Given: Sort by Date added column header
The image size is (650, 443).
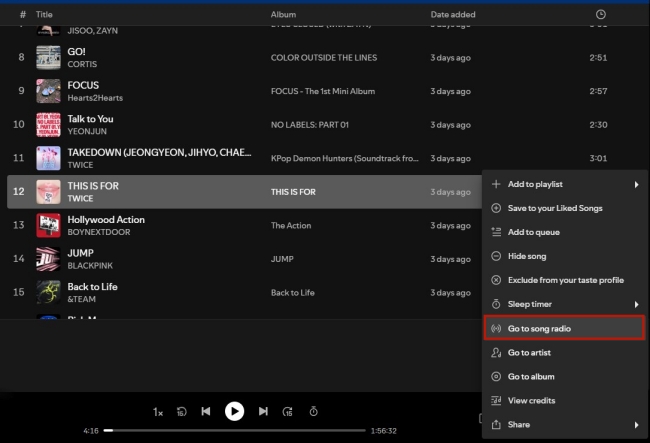Looking at the screenshot, I should point(453,15).
